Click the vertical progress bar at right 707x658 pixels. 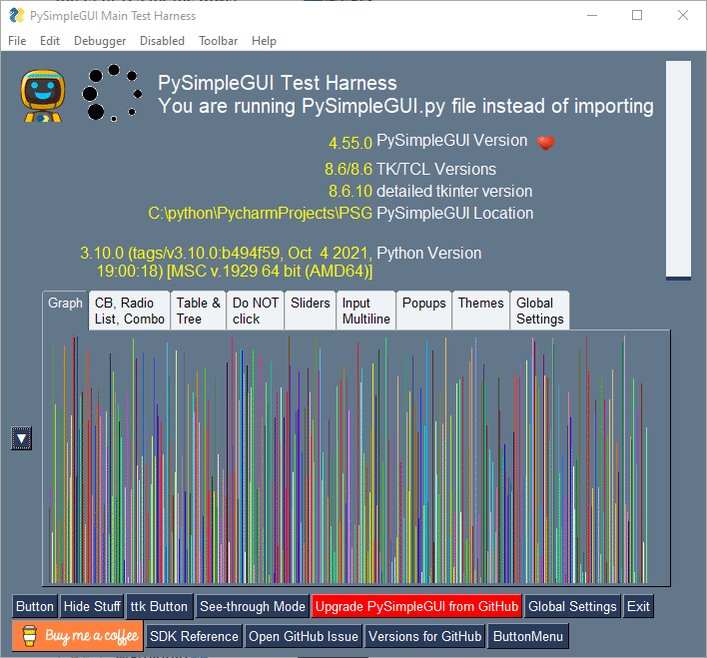point(678,170)
